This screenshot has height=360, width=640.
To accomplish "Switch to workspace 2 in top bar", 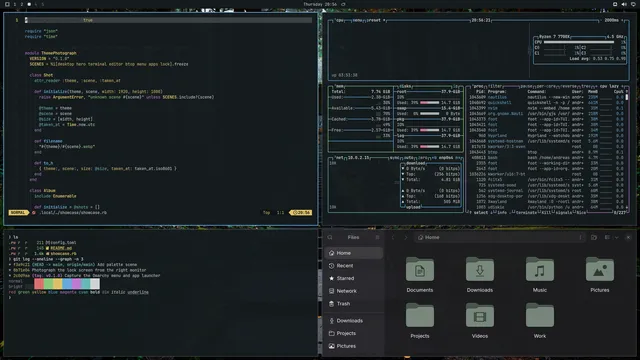I will 22,4.
